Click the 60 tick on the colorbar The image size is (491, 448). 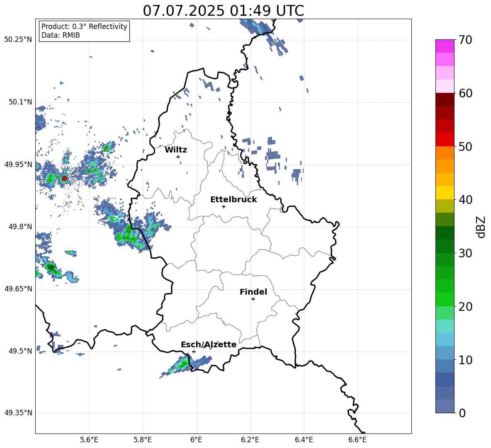465,93
